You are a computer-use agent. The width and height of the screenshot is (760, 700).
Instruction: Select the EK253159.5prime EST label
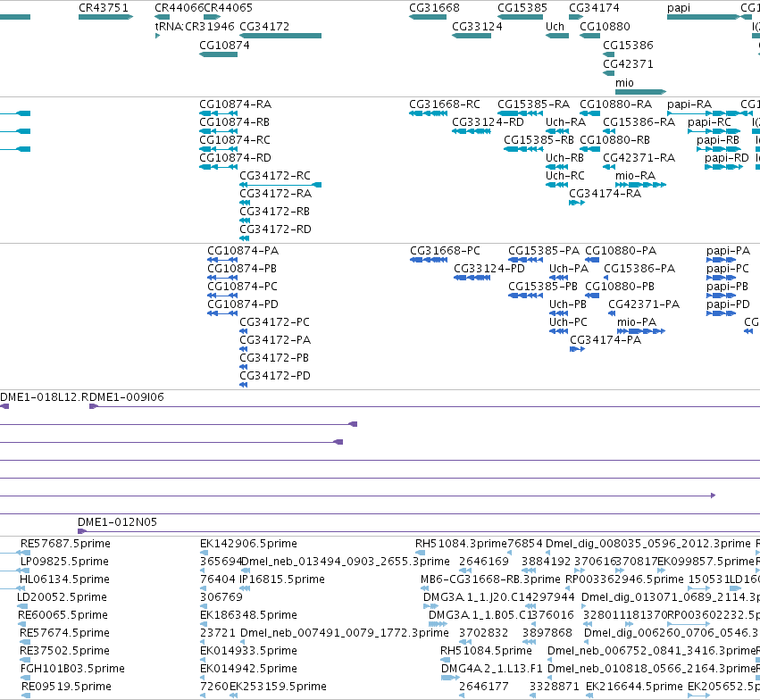[279, 687]
